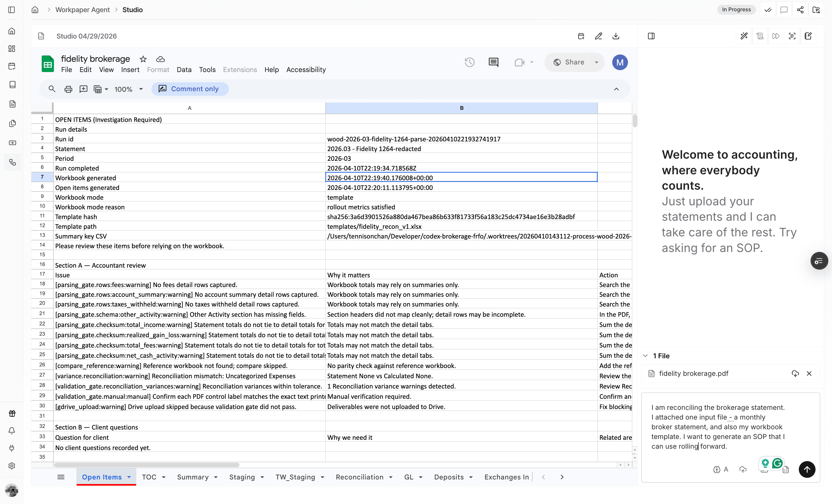This screenshot has width=832, height=504.
Task: Toggle the right split panel icon
Action: pos(651,36)
